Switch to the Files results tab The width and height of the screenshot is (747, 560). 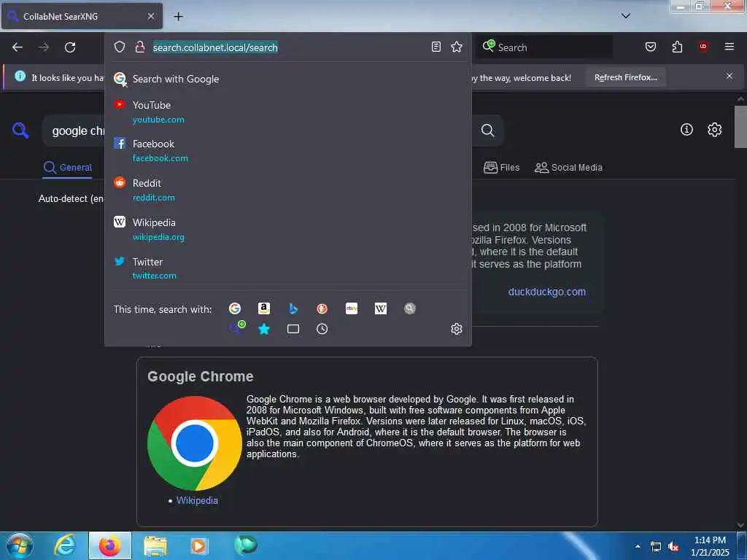(501, 168)
